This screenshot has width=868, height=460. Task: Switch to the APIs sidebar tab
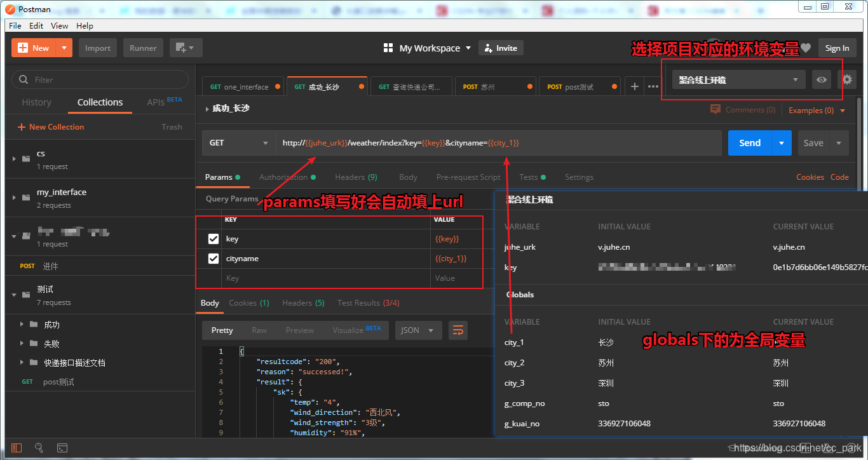click(x=164, y=102)
